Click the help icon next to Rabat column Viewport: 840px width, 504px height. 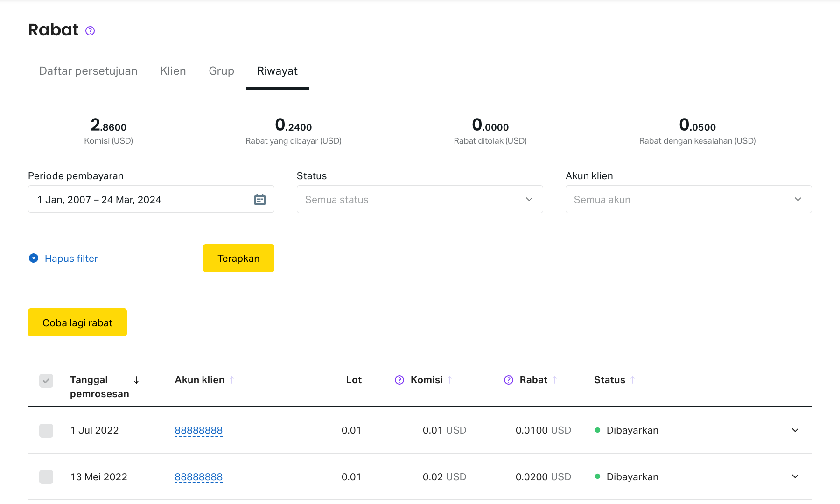[509, 380]
